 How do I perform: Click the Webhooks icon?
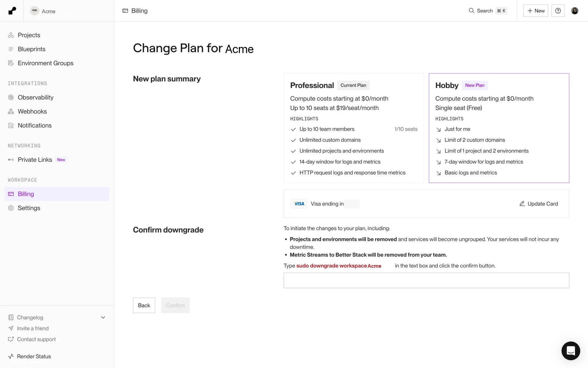(x=11, y=111)
